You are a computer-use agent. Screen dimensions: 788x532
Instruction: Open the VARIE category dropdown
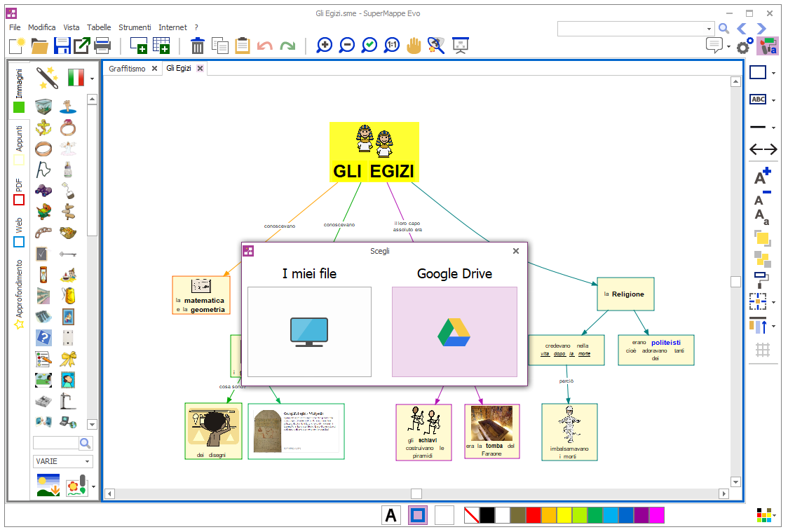(62, 461)
